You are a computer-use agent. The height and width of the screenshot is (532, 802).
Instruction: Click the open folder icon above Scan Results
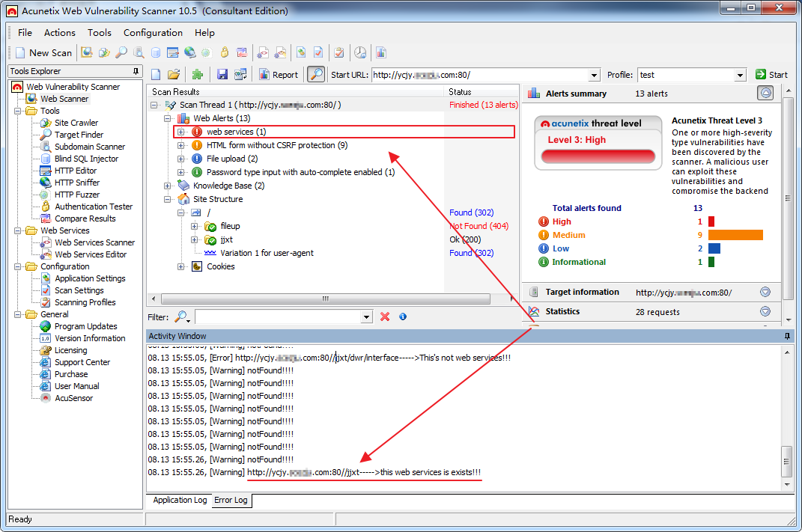(174, 74)
